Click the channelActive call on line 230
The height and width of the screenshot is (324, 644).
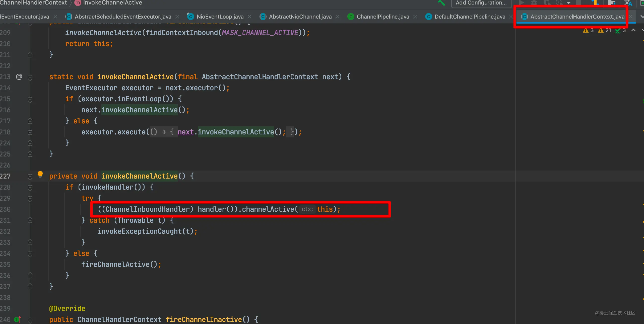[x=268, y=209]
